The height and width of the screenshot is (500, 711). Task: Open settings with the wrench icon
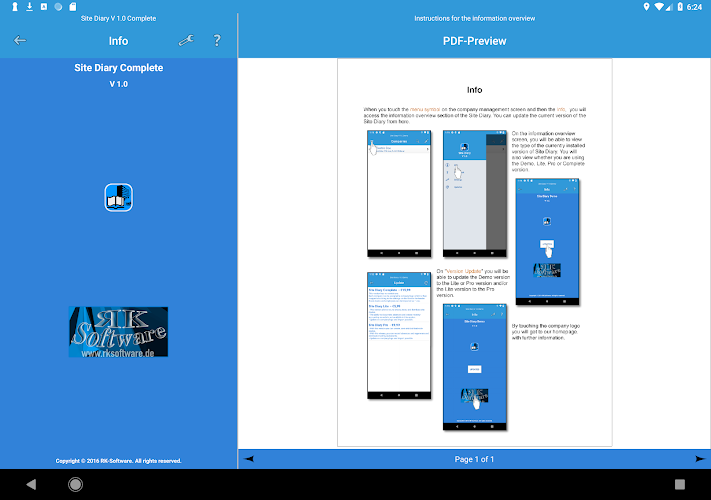(x=186, y=41)
